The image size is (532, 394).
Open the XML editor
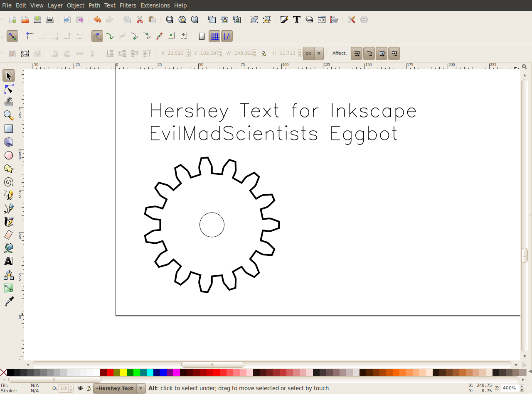click(x=322, y=20)
